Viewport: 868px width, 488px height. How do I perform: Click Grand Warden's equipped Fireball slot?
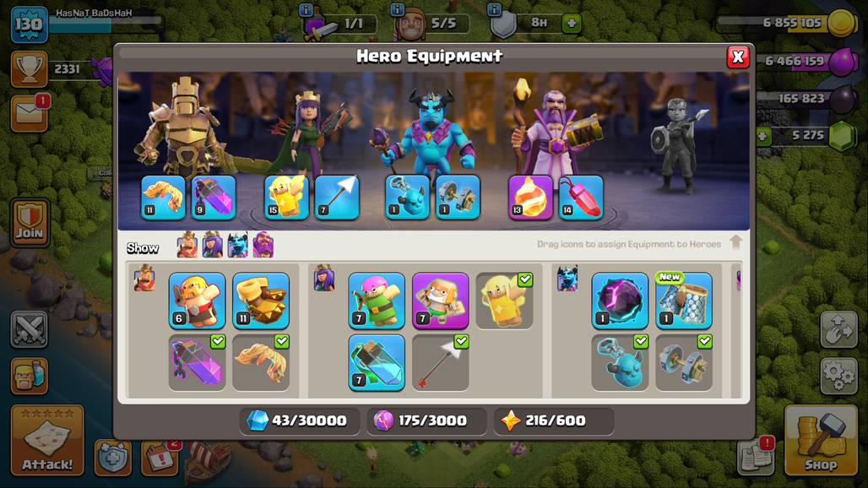tap(530, 198)
